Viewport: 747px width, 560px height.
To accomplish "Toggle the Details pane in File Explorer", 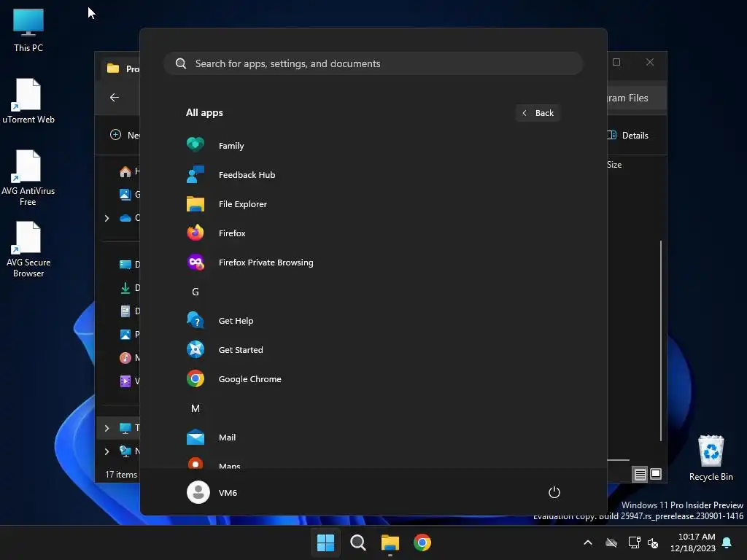I will click(628, 135).
